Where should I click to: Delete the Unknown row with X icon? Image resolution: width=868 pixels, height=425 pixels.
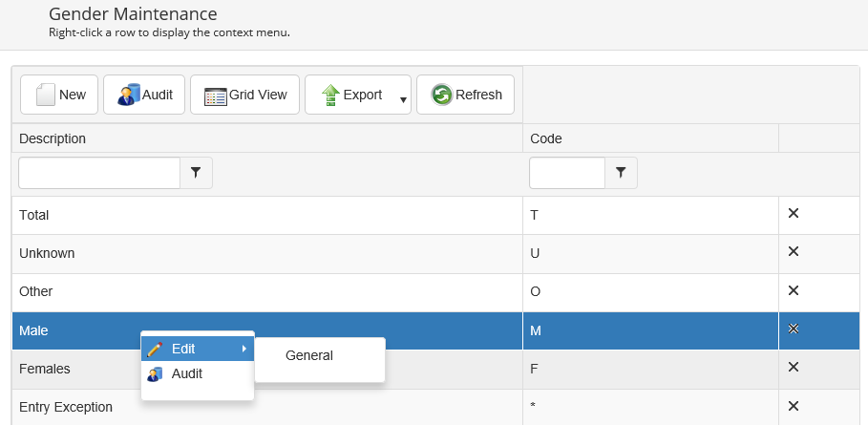coord(793,251)
